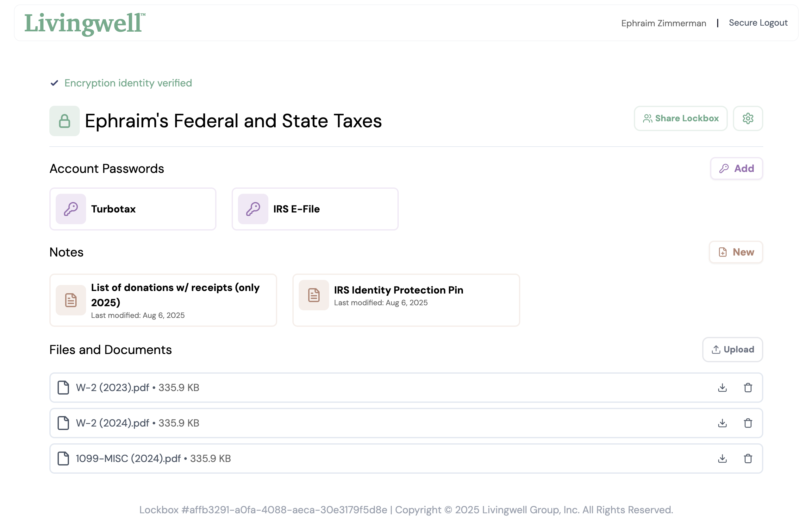Viewport: 812px width, 525px height.
Task: Click the note icon on the IRS Pin note
Action: [x=313, y=295]
